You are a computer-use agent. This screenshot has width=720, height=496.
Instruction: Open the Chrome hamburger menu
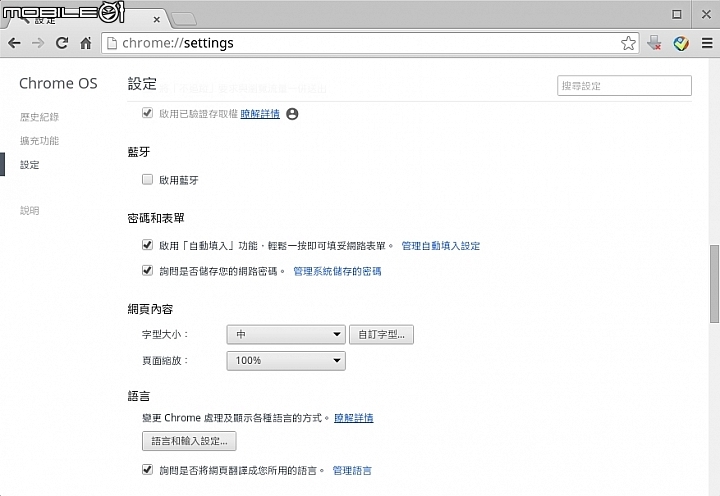(x=707, y=43)
